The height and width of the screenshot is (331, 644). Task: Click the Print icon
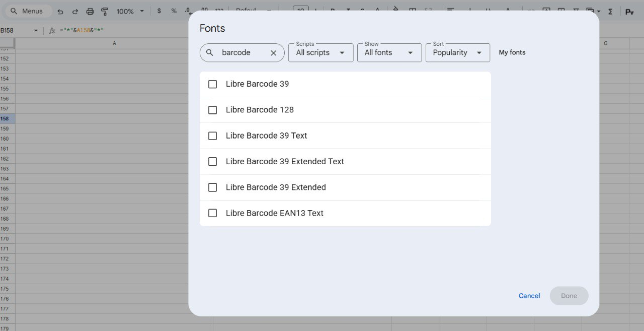[90, 12]
